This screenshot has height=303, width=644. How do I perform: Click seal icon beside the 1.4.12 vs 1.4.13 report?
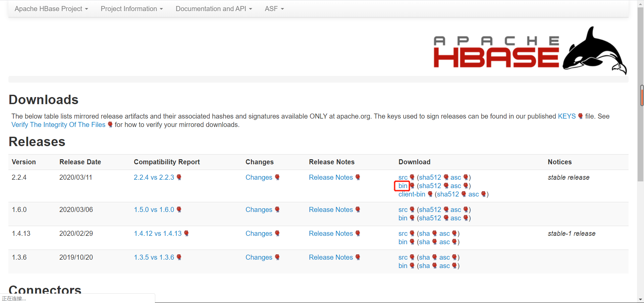point(186,233)
